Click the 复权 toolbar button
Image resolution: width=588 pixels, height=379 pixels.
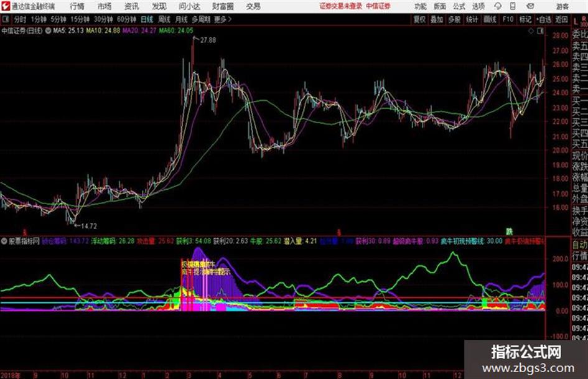coord(419,19)
